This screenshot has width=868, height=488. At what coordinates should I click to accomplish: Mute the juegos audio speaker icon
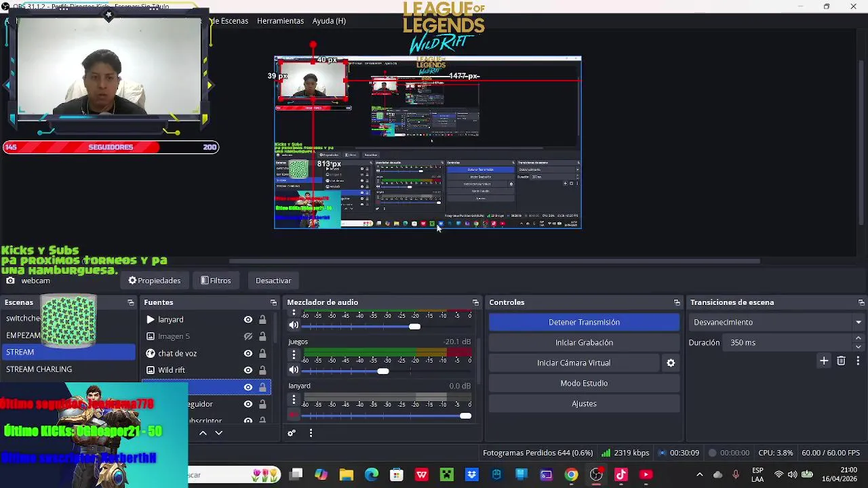(x=294, y=369)
